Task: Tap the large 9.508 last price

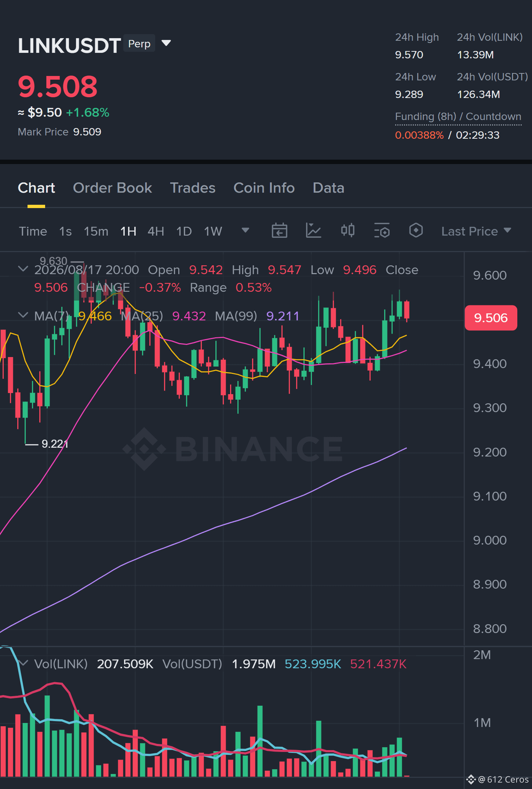Action: tap(58, 87)
